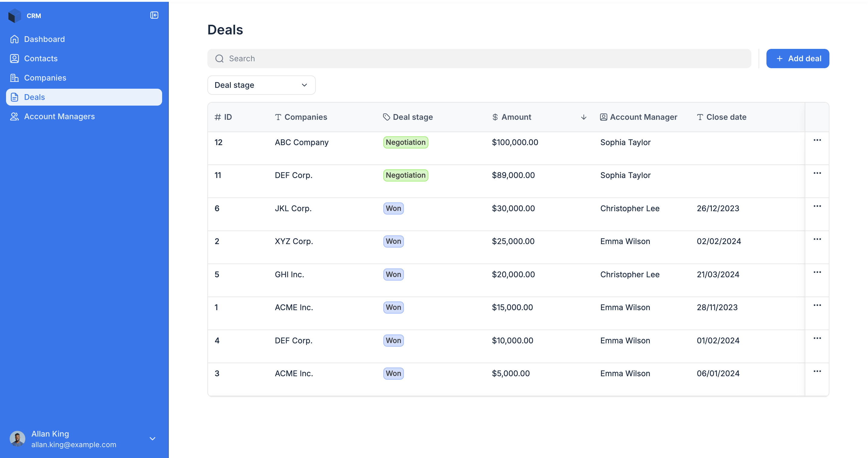Viewport: 868px width, 458px height.
Task: Open the Deal stage filter dropdown
Action: [261, 85]
